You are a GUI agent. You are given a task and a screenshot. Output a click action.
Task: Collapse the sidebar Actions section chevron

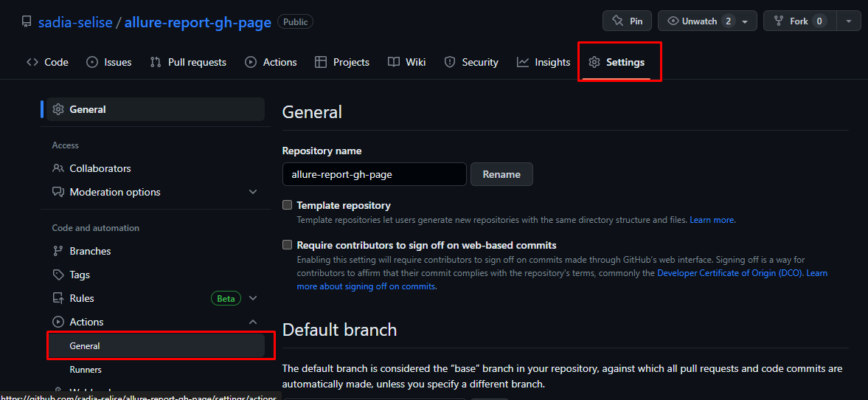pos(253,322)
